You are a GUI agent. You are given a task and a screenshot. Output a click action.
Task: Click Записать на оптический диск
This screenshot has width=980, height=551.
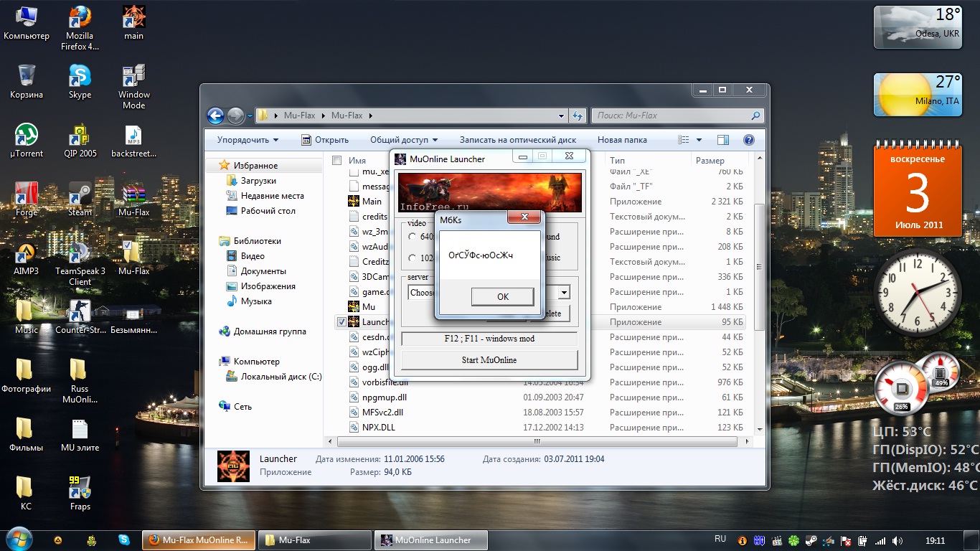tap(517, 140)
